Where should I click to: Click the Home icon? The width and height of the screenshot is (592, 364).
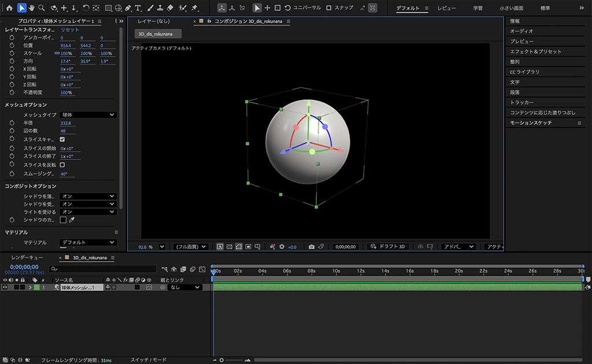[9, 8]
